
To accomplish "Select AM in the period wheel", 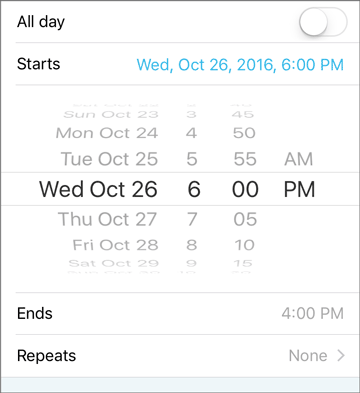I will 299,159.
